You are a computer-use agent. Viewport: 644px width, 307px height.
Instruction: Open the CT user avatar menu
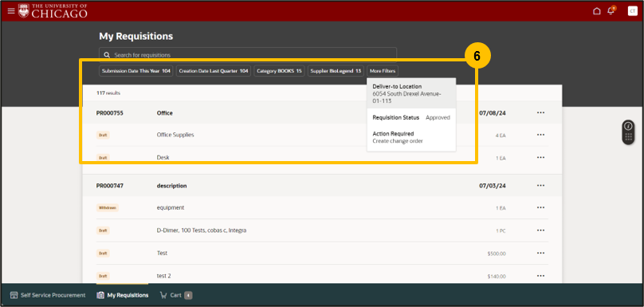click(x=633, y=11)
